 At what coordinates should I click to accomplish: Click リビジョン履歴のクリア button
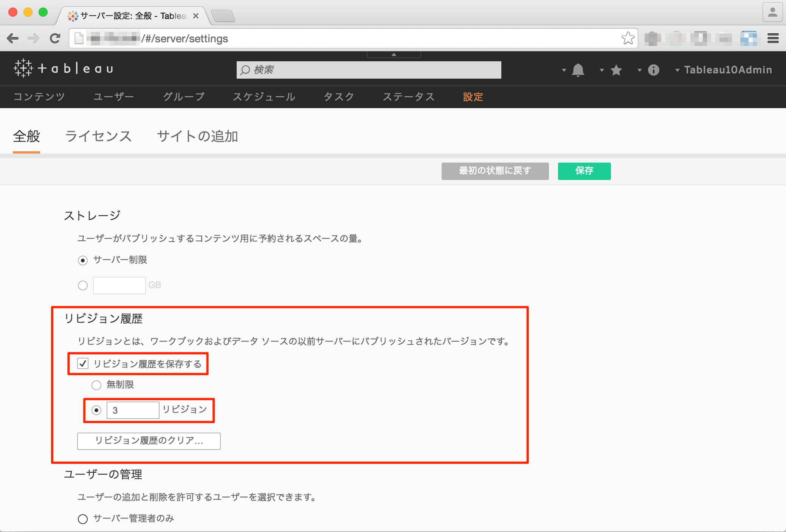pyautogui.click(x=149, y=441)
